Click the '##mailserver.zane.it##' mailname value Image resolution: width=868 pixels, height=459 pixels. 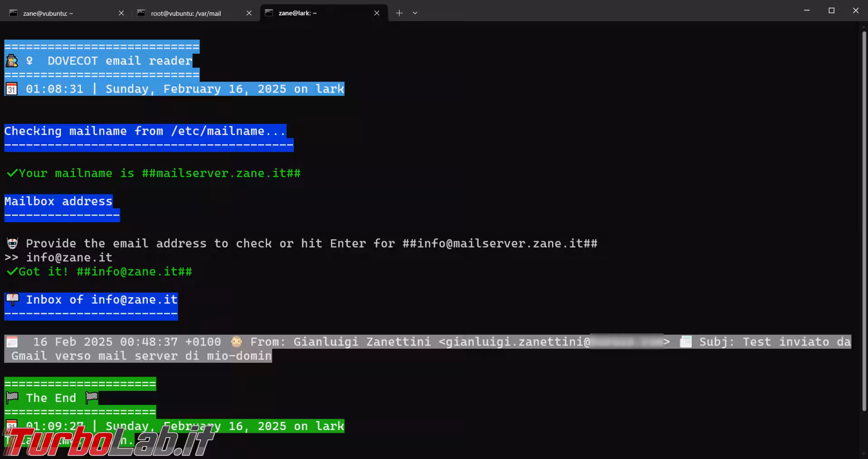coord(221,173)
